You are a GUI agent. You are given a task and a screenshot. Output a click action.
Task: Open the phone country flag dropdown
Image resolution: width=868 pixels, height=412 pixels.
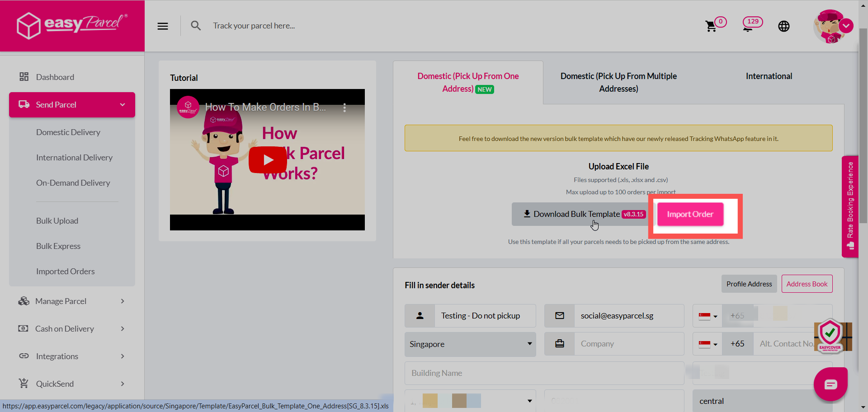click(x=708, y=316)
